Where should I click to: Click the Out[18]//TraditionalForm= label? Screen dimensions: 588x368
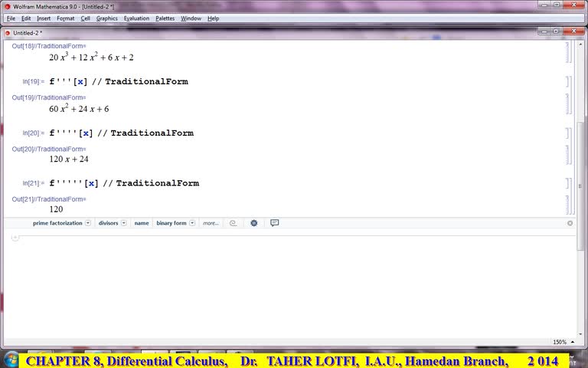(49, 46)
